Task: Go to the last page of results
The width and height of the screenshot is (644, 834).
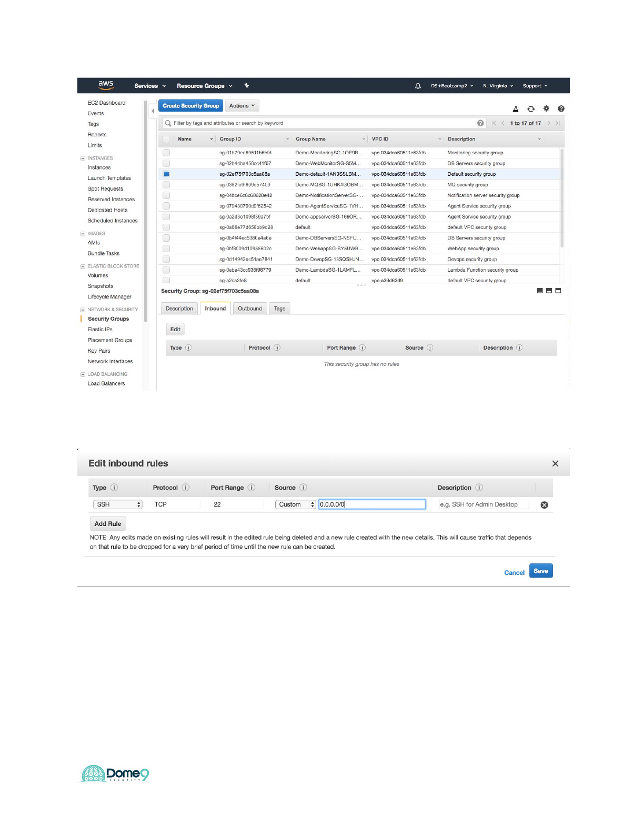Action: (x=558, y=123)
